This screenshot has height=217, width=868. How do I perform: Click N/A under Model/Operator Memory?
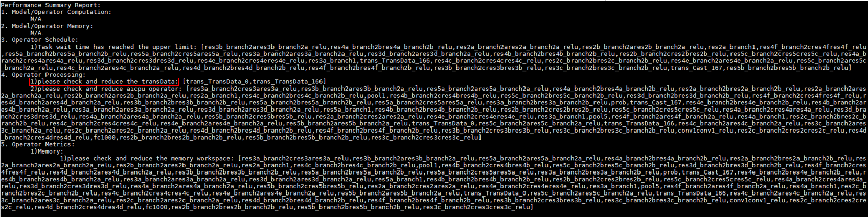[36, 33]
